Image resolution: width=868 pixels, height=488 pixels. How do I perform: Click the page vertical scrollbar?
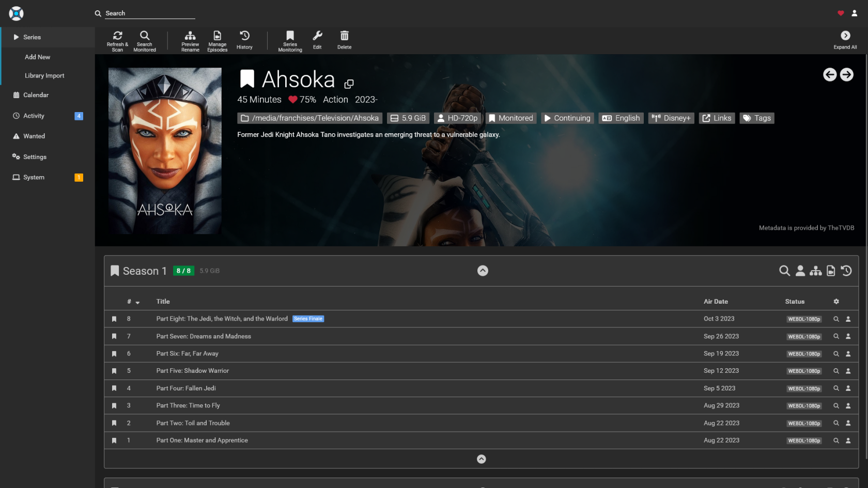click(x=866, y=256)
